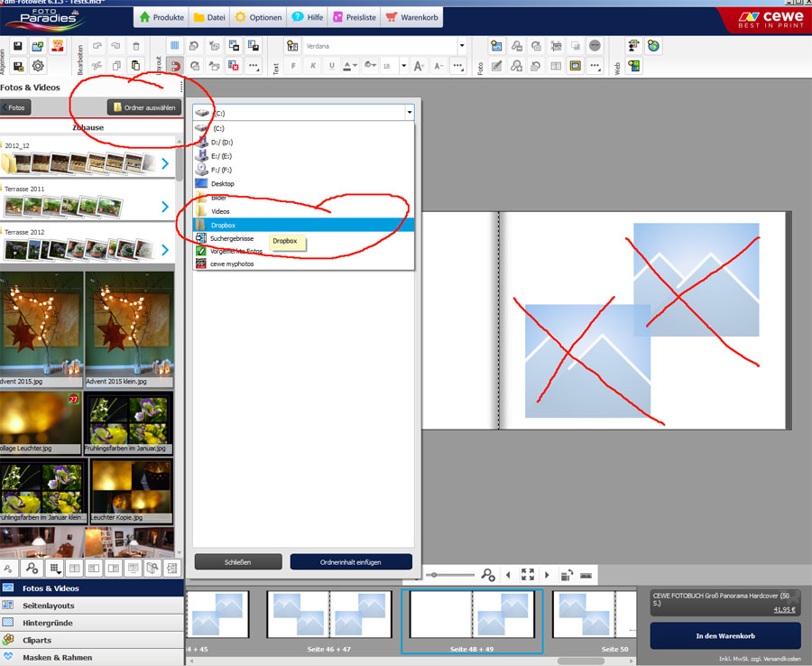Select the Seite 46 + 47 page thumbnail
Image resolution: width=812 pixels, height=666 pixels.
329,615
